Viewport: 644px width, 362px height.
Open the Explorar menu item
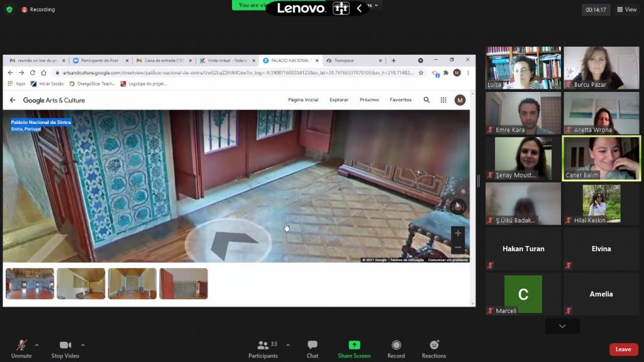click(339, 100)
